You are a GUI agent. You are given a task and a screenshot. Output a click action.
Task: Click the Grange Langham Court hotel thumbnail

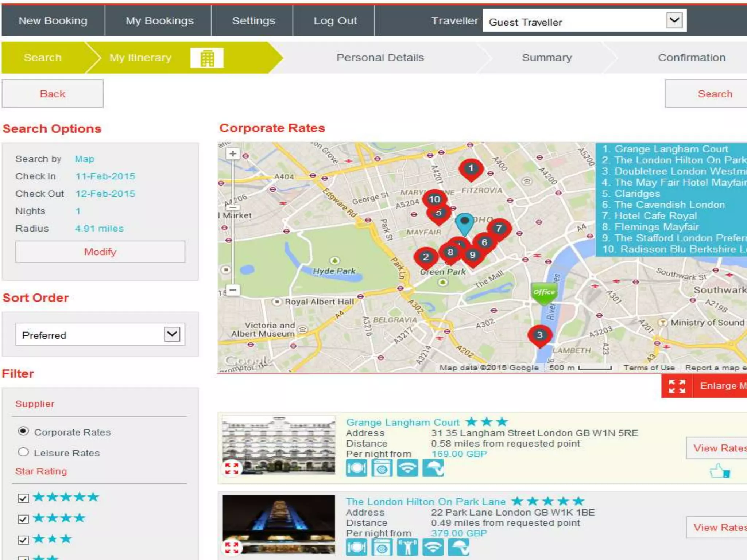pos(279,445)
